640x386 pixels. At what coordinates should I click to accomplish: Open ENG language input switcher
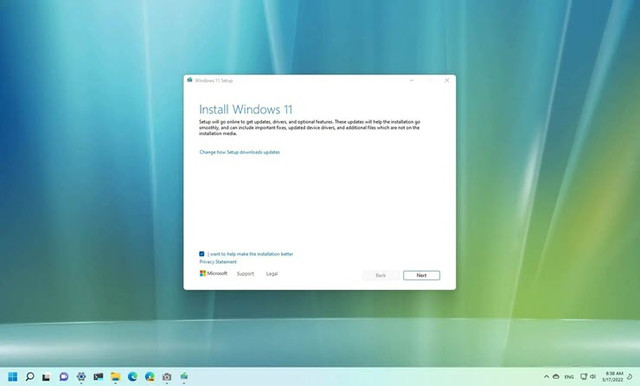click(x=569, y=377)
